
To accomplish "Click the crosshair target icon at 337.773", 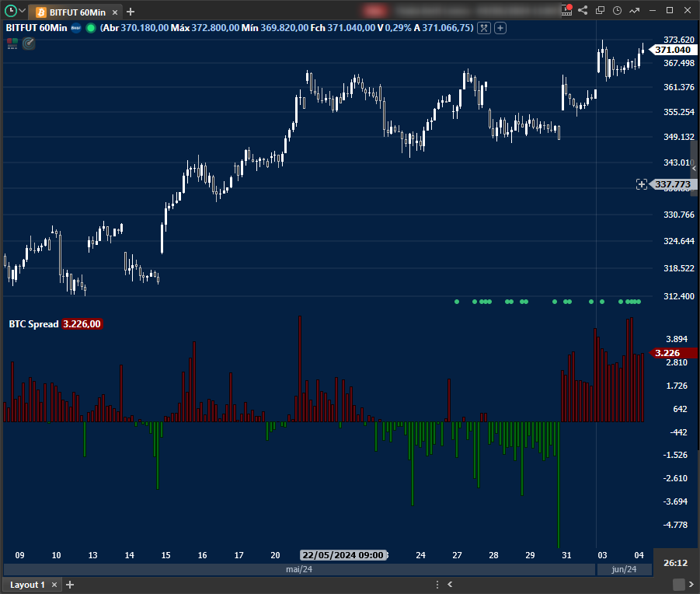I will (x=642, y=184).
